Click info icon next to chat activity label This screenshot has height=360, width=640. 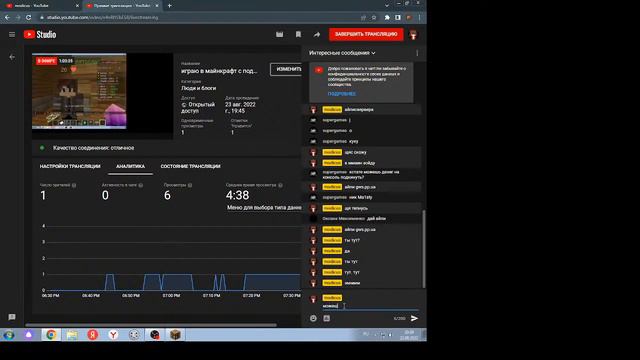(x=140, y=185)
